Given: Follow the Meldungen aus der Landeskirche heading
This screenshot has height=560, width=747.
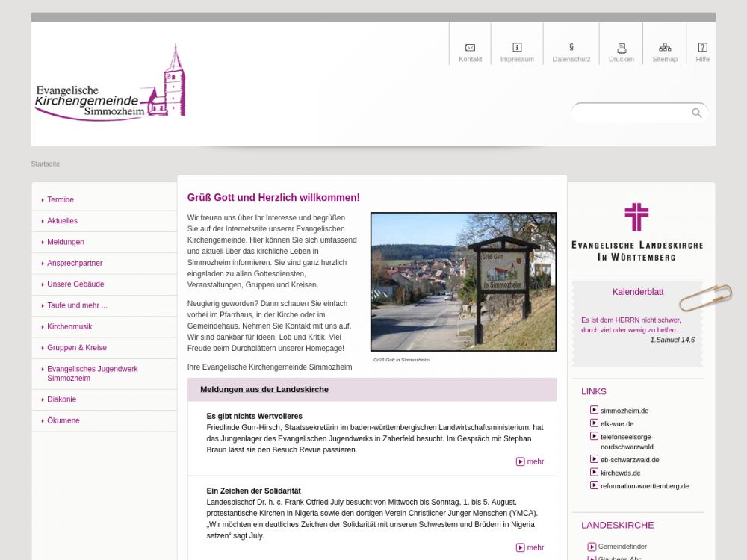Looking at the screenshot, I should click(264, 389).
